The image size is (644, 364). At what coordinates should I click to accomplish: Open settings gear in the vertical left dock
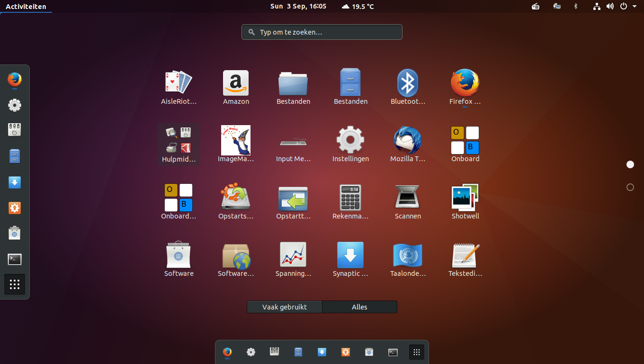pyautogui.click(x=15, y=105)
